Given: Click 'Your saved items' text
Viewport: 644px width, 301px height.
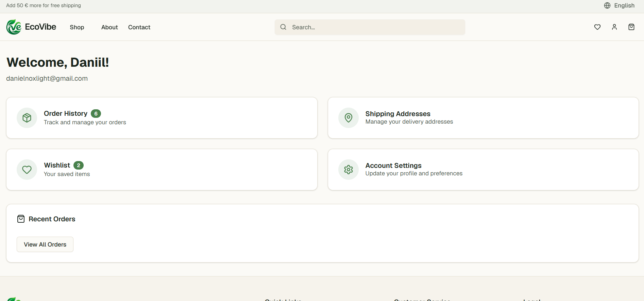Looking at the screenshot, I should click(67, 174).
